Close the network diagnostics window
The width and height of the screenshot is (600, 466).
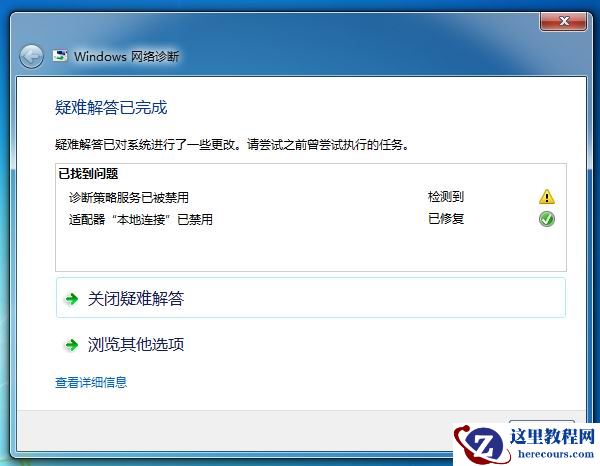point(563,21)
